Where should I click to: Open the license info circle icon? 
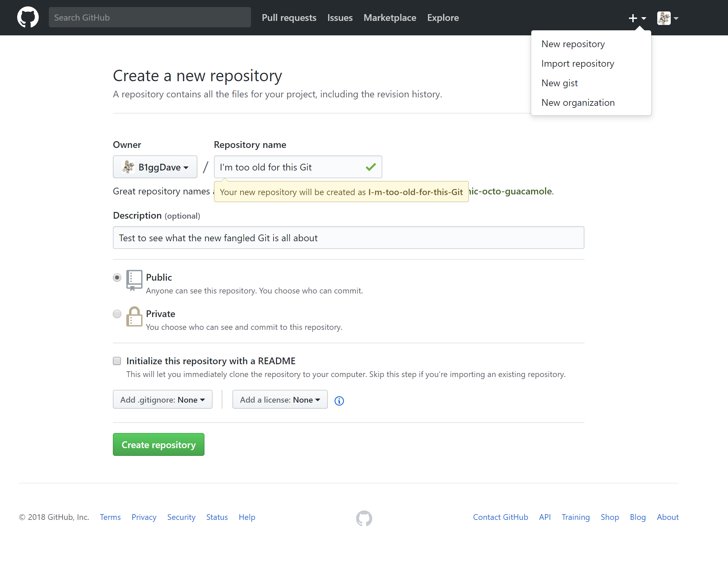pyautogui.click(x=339, y=401)
